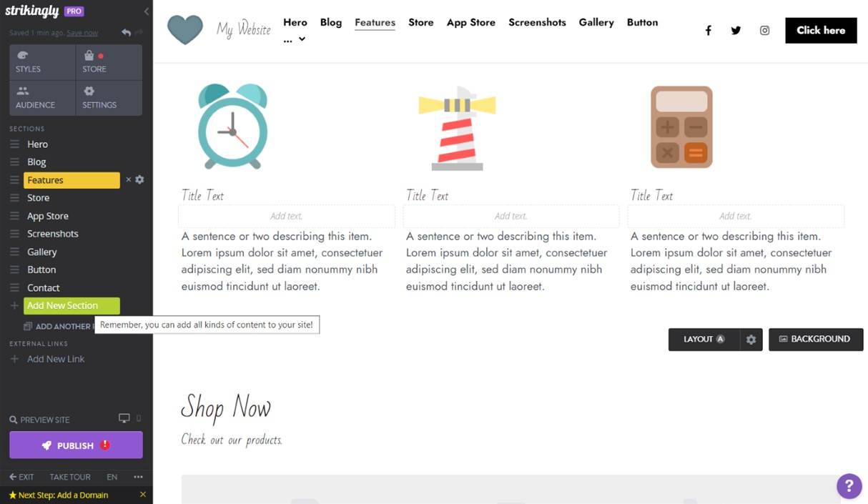Image resolution: width=868 pixels, height=504 pixels.
Task: Click the Instagram icon in header
Action: pos(764,31)
